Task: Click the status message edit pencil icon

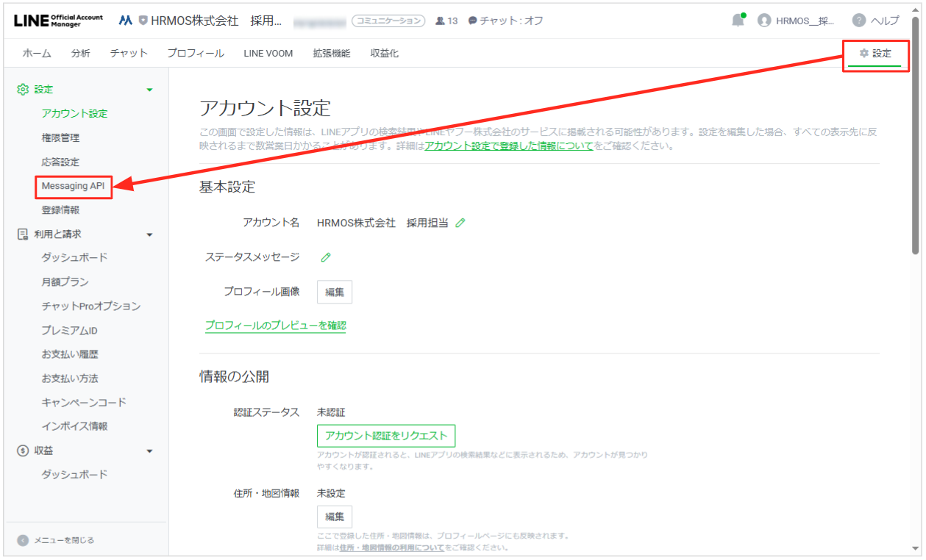Action: click(326, 257)
